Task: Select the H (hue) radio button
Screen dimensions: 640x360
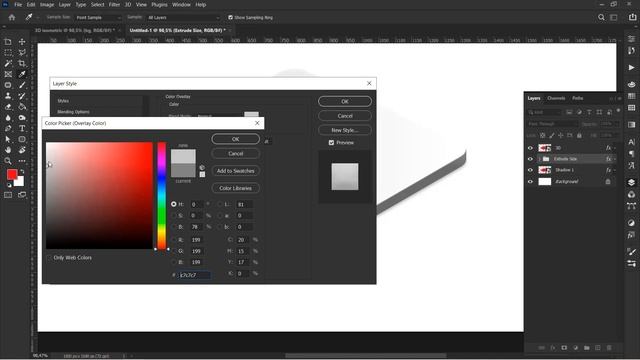Action: click(174, 204)
